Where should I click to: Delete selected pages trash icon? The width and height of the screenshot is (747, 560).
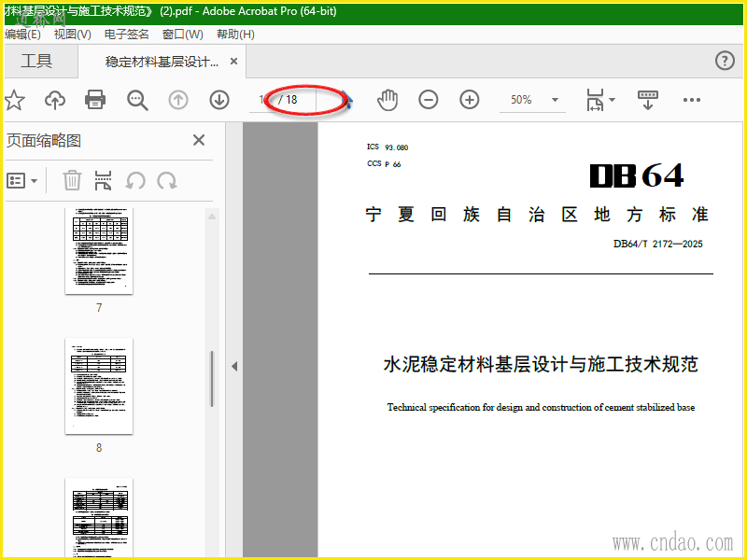73,181
